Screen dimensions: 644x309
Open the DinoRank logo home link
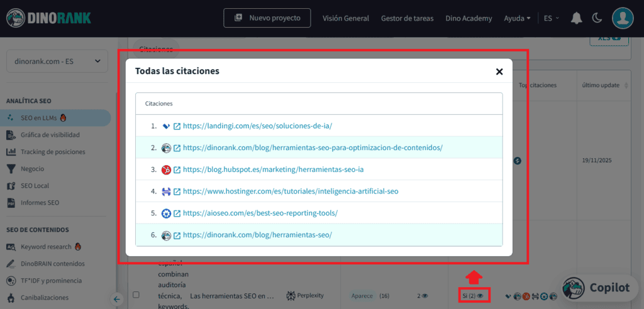49,18
